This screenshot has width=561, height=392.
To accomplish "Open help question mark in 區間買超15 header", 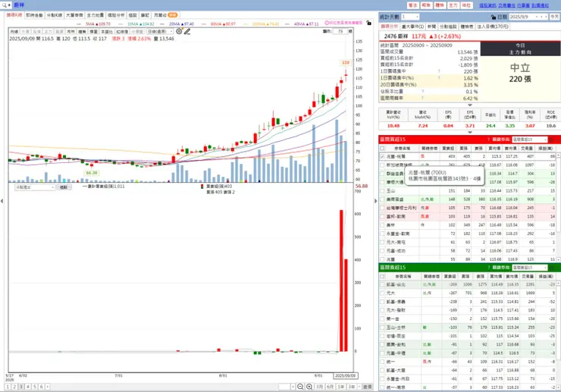I will tap(488, 140).
